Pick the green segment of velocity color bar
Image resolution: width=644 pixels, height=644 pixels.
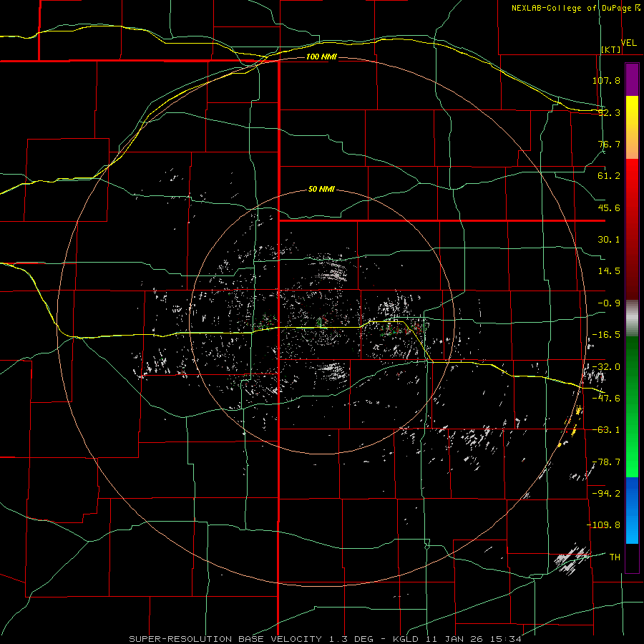[632, 406]
